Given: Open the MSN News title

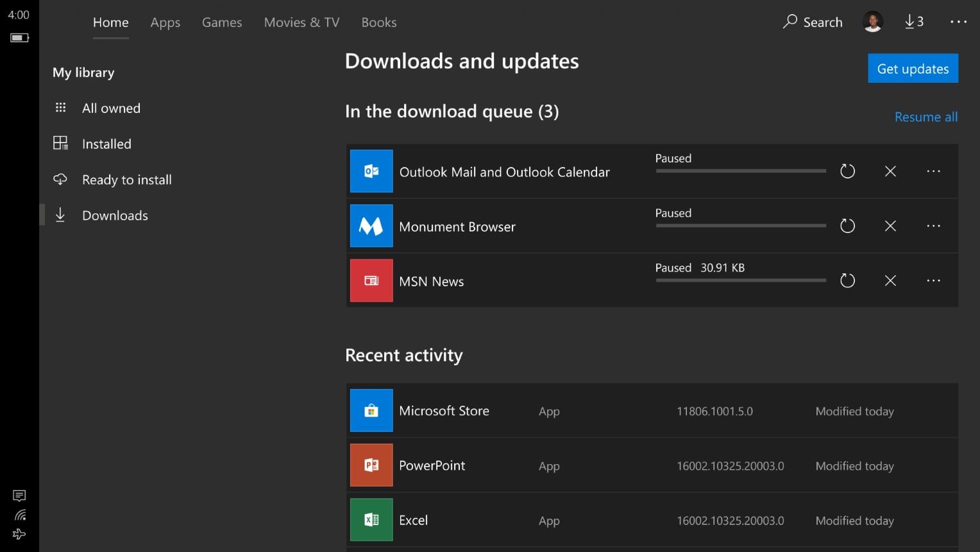Looking at the screenshot, I should coord(431,281).
